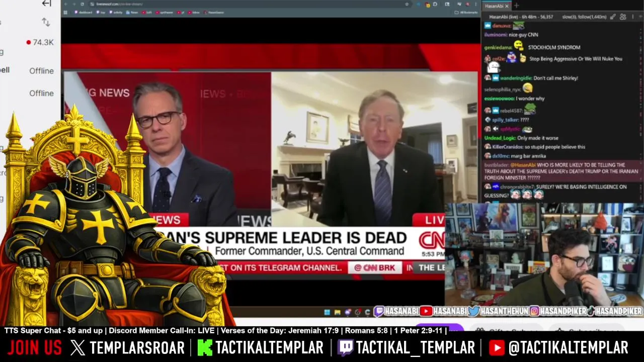Viewport: 644px width, 362px height.
Task: Add a new chat tab with plus
Action: 517,6
